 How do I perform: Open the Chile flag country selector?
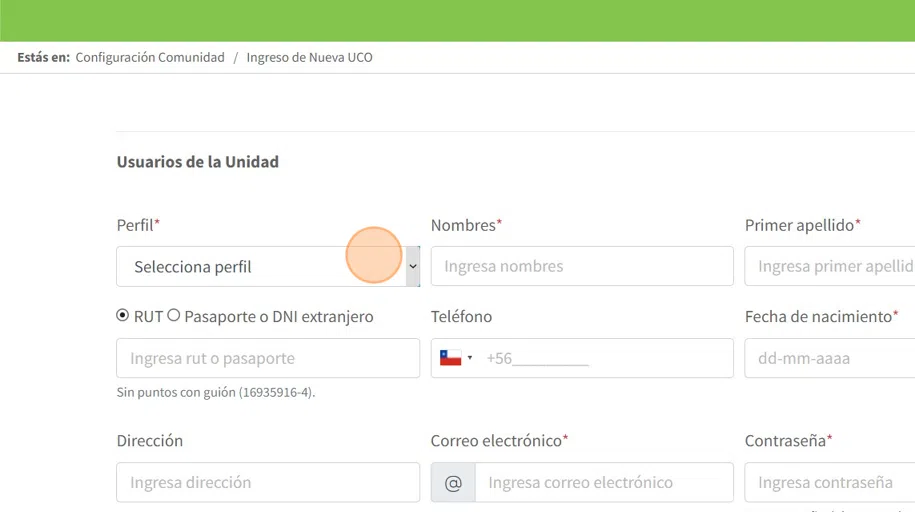(x=451, y=358)
